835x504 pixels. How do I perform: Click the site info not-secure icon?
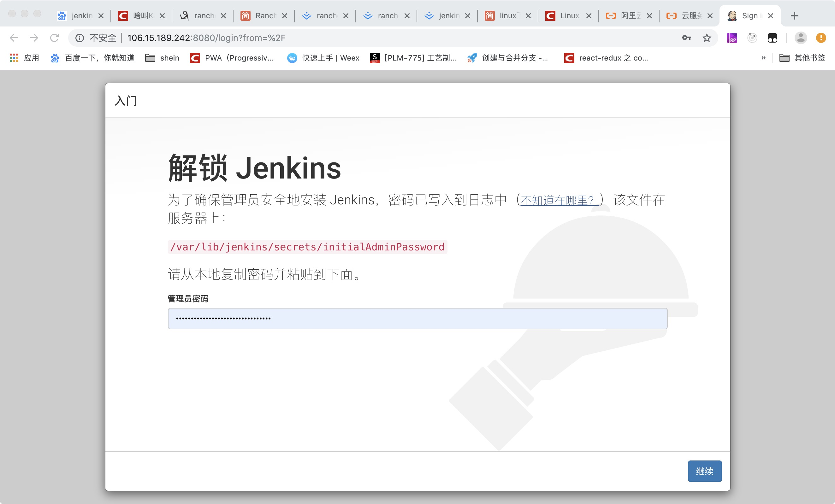point(80,38)
